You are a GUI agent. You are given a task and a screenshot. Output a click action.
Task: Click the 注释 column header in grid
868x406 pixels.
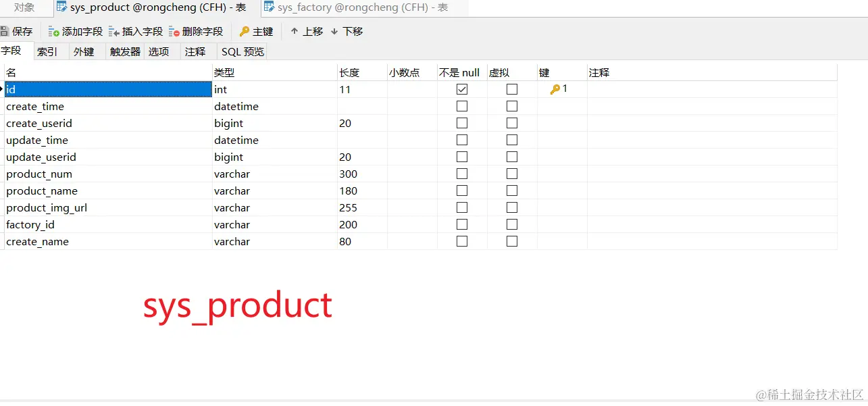click(x=712, y=72)
